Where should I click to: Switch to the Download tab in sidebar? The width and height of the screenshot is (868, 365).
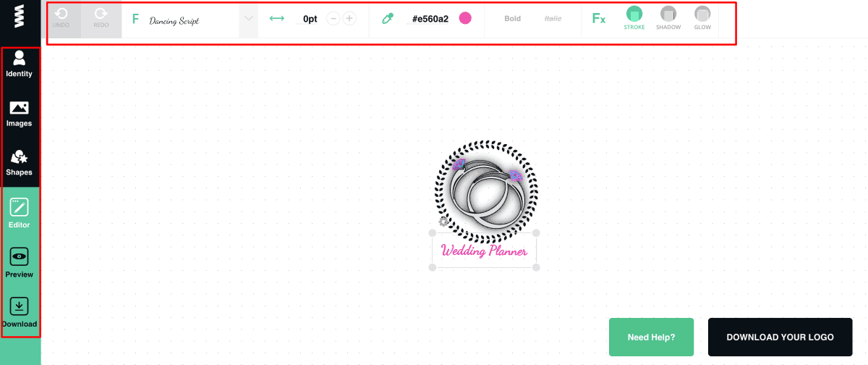(20, 312)
